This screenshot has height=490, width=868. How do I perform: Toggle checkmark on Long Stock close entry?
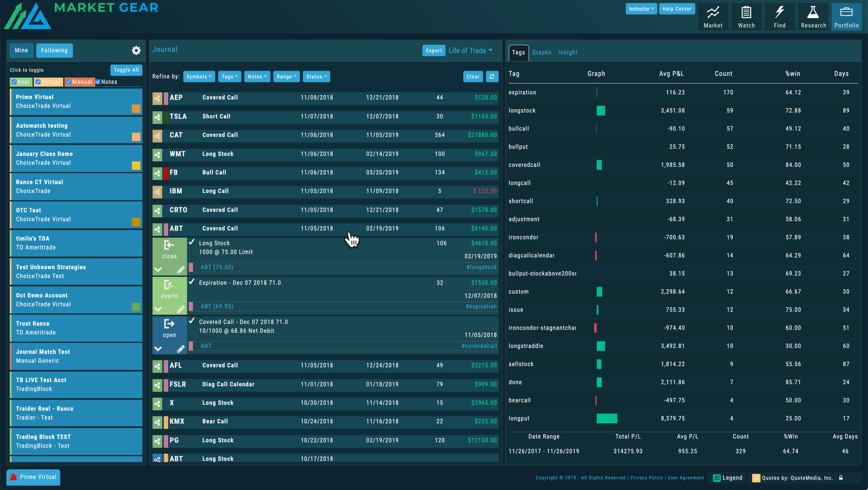pyautogui.click(x=192, y=242)
